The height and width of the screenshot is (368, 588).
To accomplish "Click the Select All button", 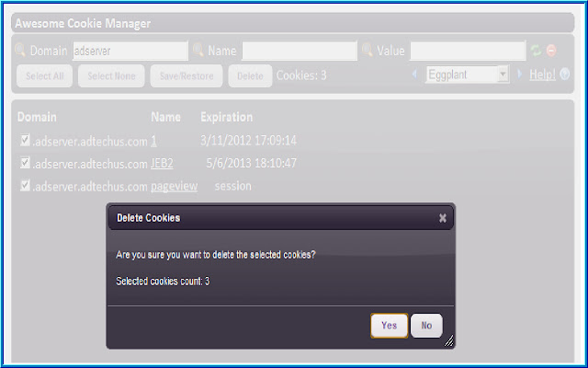I will pyautogui.click(x=45, y=75).
